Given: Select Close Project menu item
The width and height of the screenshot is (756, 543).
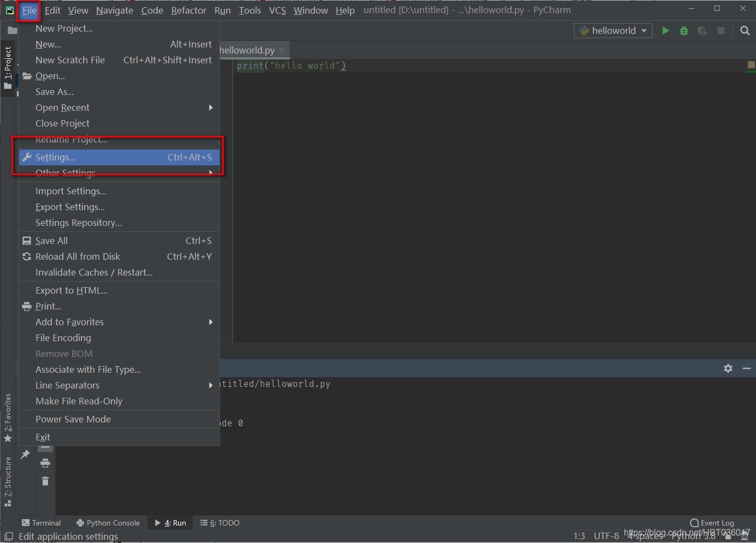Looking at the screenshot, I should [119, 123].
